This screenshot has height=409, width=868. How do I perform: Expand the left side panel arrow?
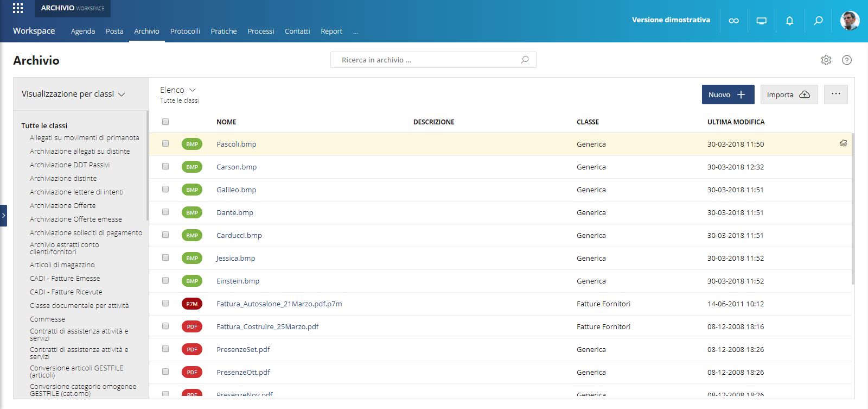tap(3, 216)
